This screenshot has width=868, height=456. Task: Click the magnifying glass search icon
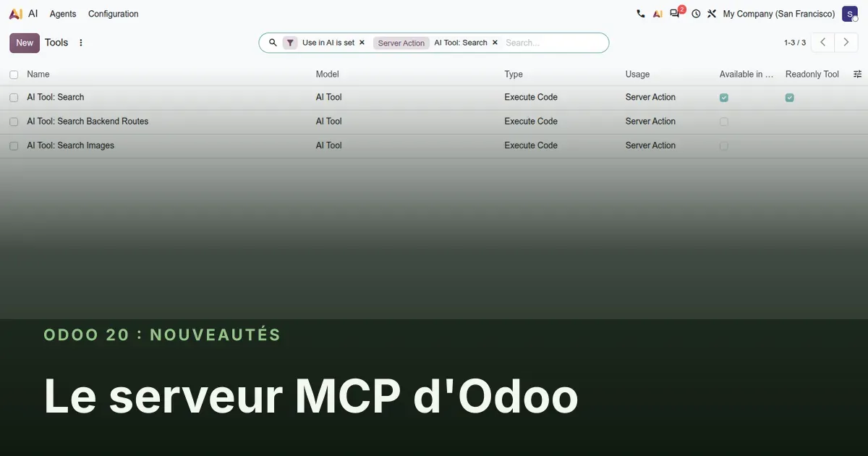pos(273,43)
